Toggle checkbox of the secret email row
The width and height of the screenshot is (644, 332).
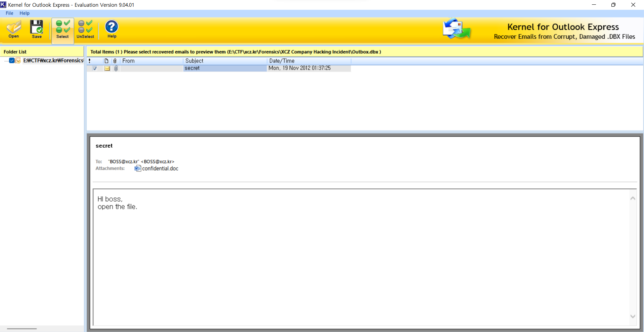pyautogui.click(x=95, y=68)
